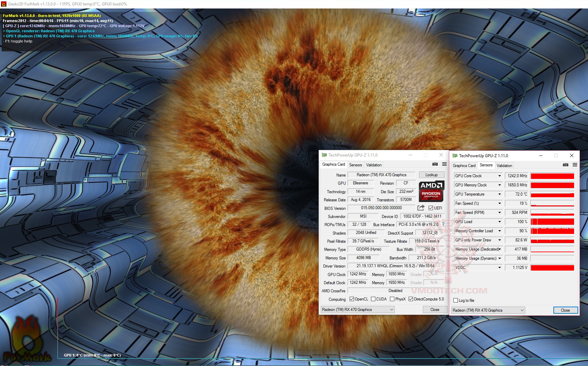
Task: Click the AMD Radeon Graphics logo
Action: (431, 191)
